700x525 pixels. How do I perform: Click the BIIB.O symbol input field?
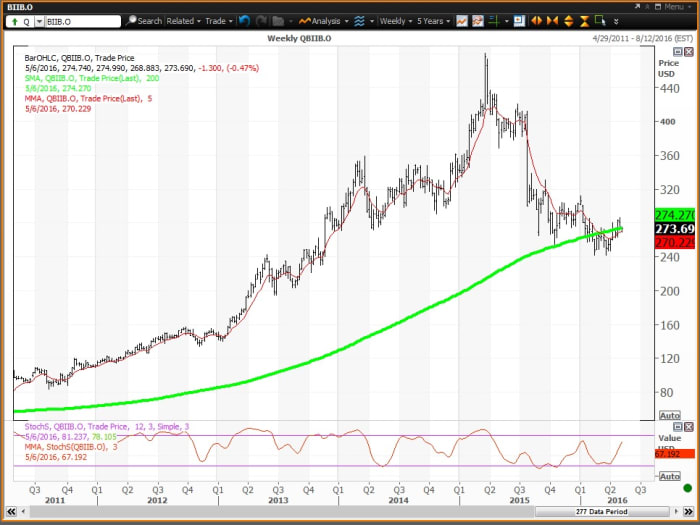click(82, 20)
